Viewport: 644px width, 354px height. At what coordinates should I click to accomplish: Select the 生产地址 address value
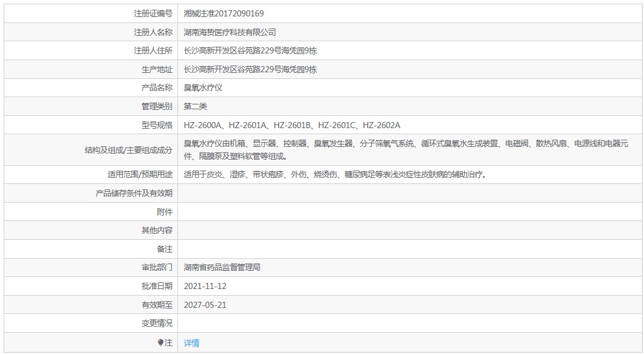click(x=250, y=69)
